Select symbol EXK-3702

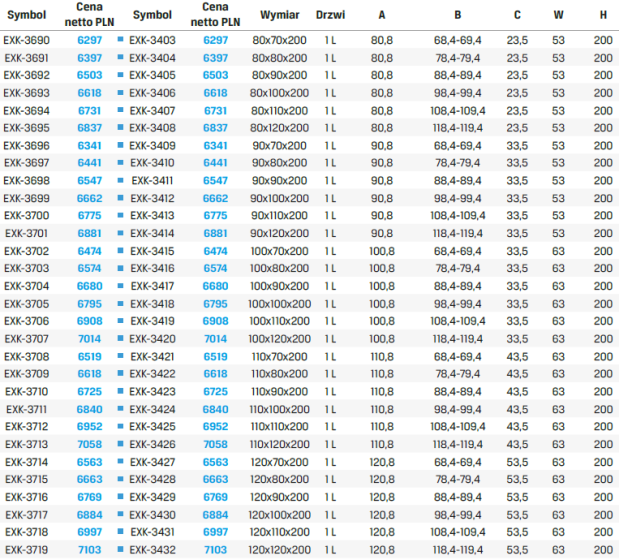(x=26, y=251)
